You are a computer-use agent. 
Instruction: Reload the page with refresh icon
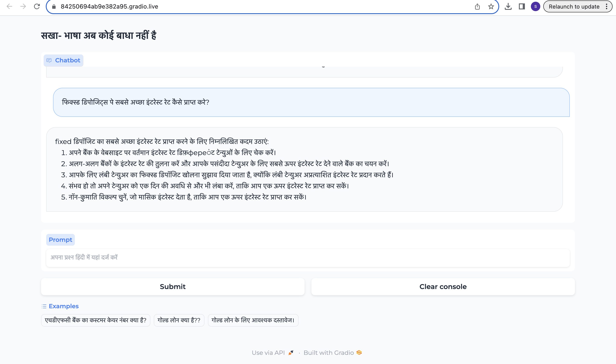point(37,6)
